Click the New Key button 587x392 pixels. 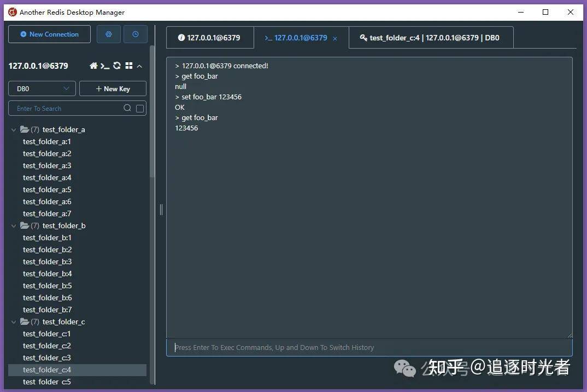click(x=113, y=88)
